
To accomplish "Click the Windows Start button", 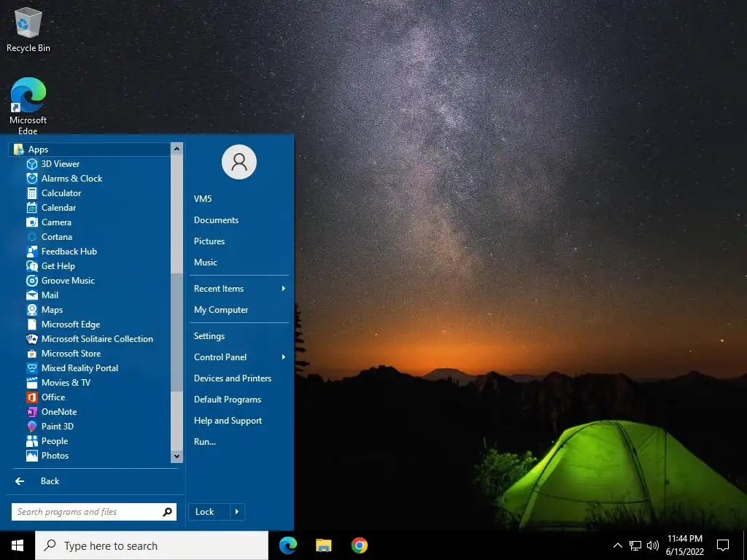I will click(18, 545).
